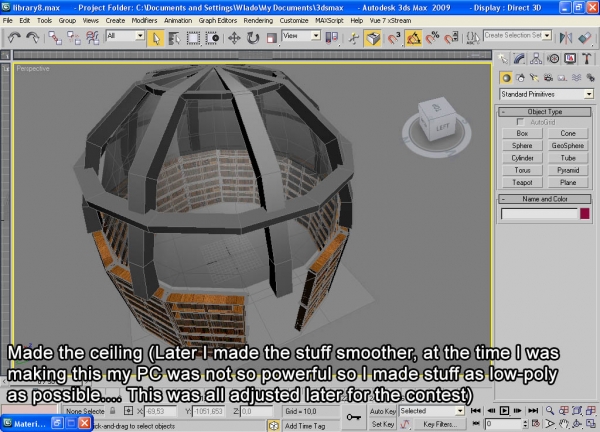Open the Rendering menu
This screenshot has width=600, height=432.
[x=258, y=21]
